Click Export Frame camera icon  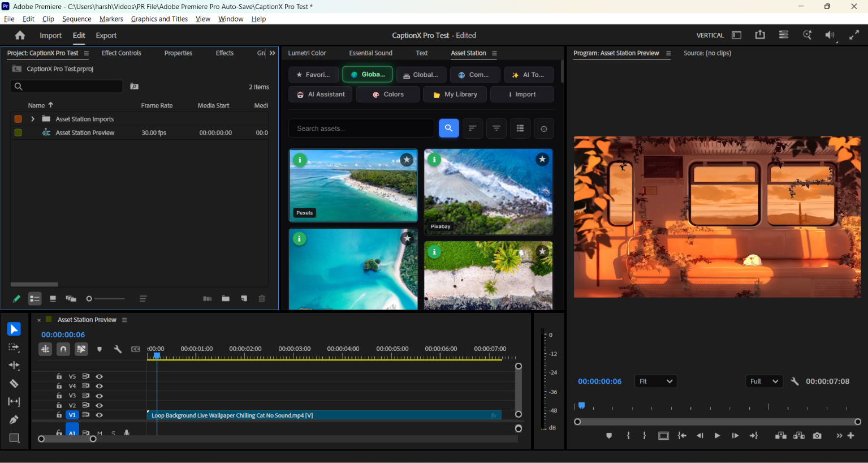coord(817,436)
